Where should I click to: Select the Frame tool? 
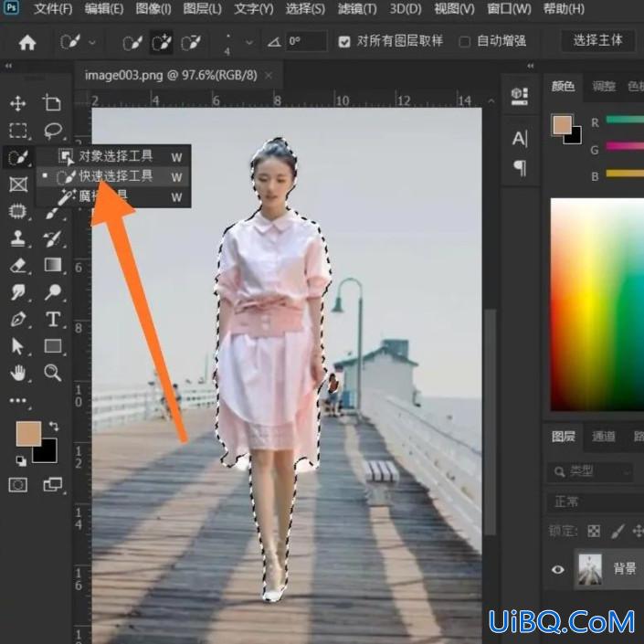coord(18,185)
